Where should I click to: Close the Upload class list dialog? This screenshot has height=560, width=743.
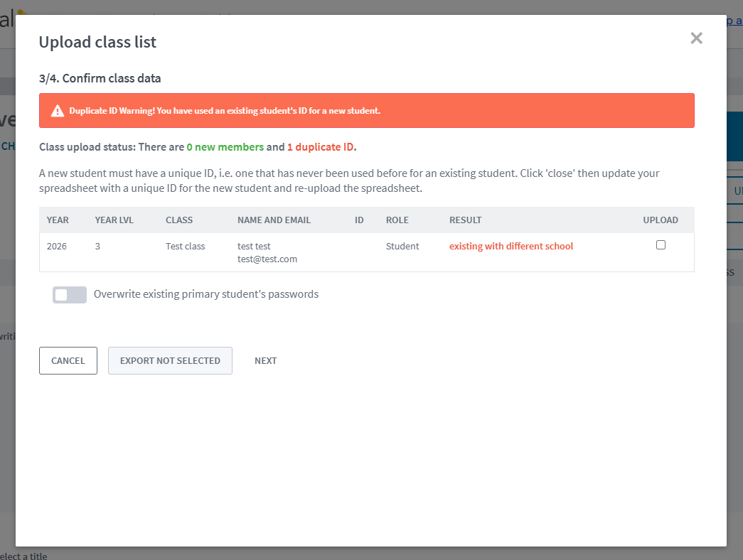coord(696,38)
